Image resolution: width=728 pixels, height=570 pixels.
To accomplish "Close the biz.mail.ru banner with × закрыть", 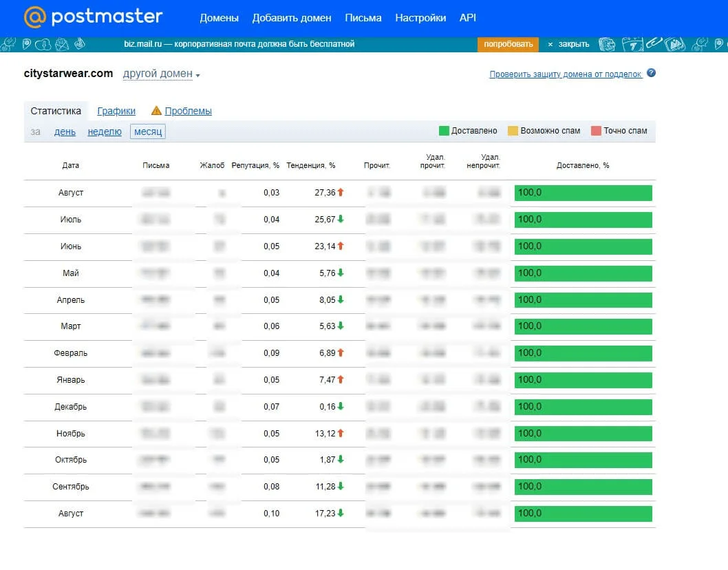I will pyautogui.click(x=568, y=44).
